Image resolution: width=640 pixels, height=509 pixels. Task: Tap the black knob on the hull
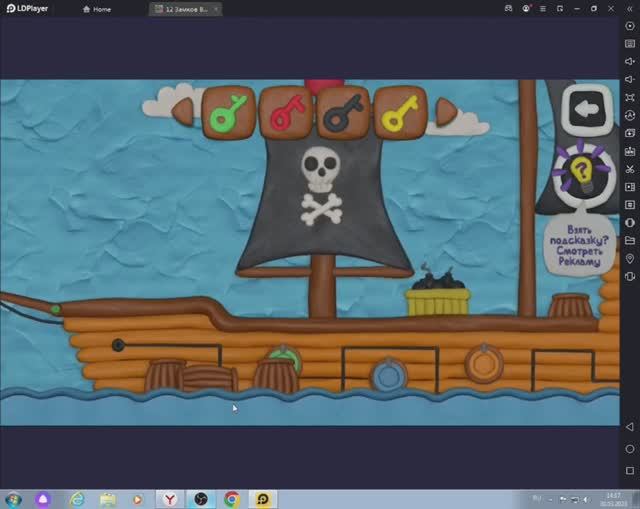click(118, 345)
